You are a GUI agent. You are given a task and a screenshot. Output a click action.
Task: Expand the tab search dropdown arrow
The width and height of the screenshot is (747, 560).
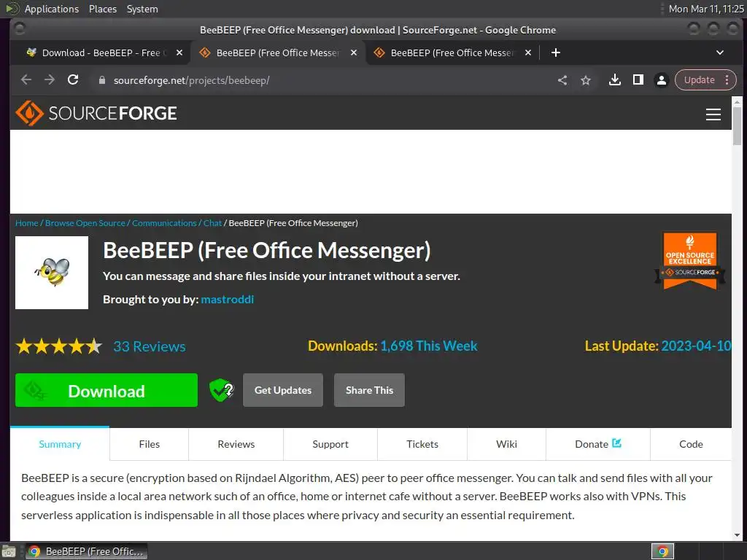720,52
